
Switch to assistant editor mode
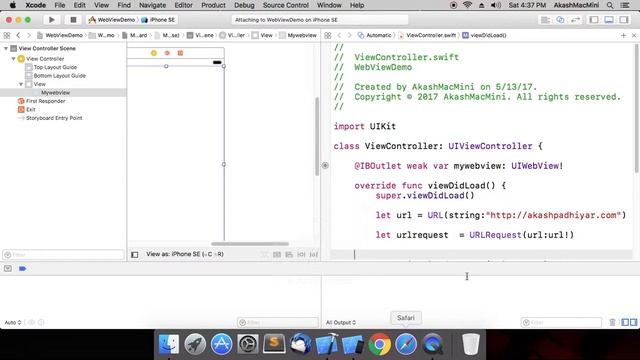click(560, 20)
